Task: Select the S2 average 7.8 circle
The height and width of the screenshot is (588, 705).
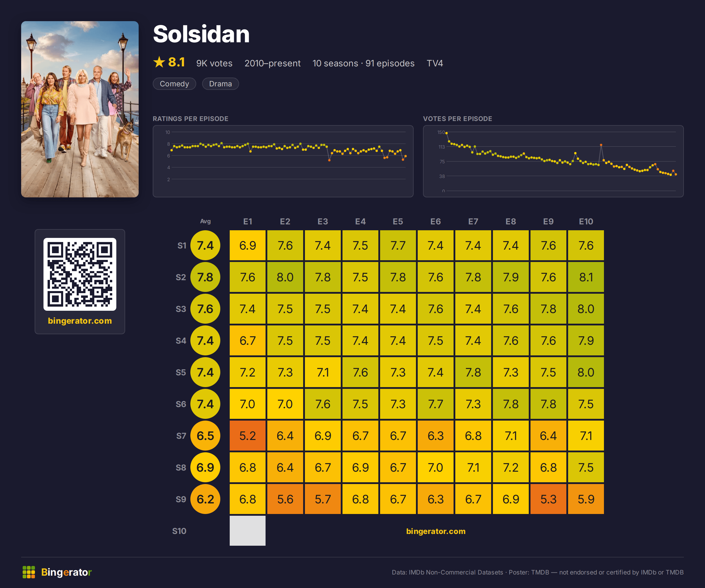Action: (x=205, y=277)
